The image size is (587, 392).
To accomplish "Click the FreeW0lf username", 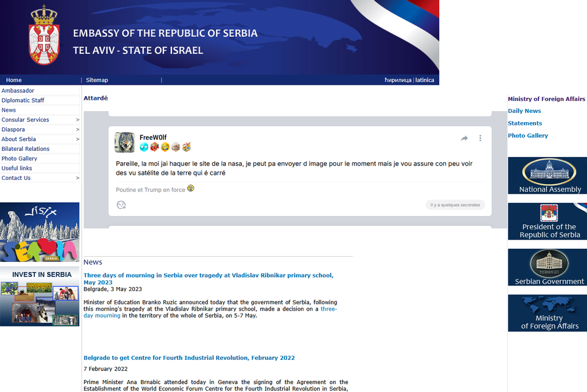I will click(x=152, y=138).
